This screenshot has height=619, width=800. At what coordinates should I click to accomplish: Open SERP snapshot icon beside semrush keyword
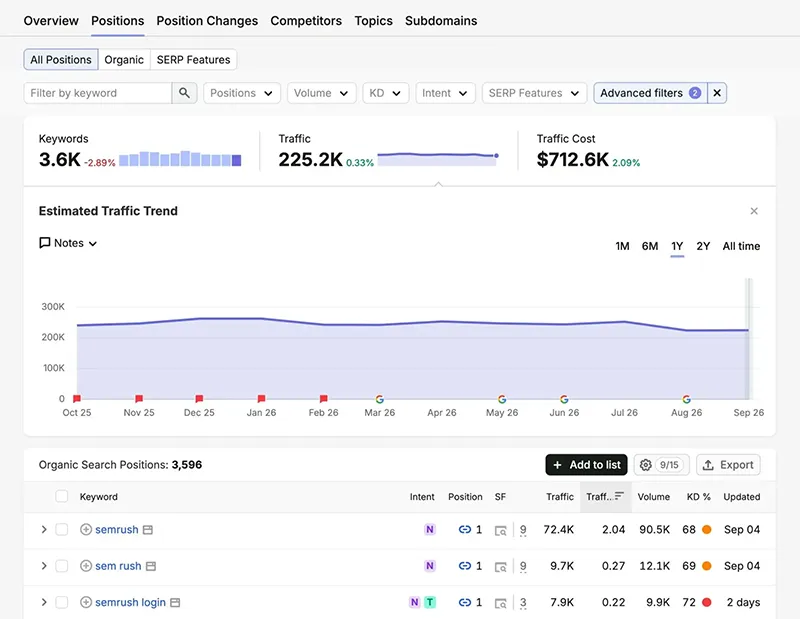(147, 530)
